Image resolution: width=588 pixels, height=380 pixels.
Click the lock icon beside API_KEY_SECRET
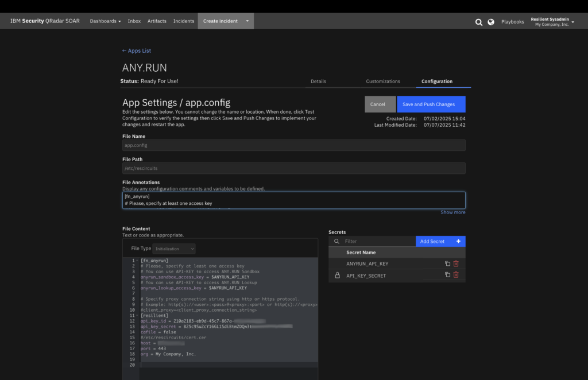pos(337,276)
